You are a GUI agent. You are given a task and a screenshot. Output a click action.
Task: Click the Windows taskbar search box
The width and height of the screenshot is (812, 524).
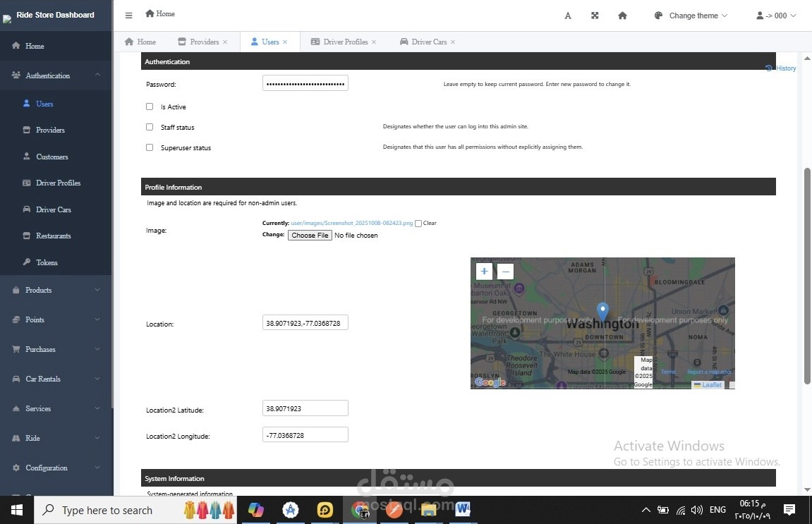135,510
